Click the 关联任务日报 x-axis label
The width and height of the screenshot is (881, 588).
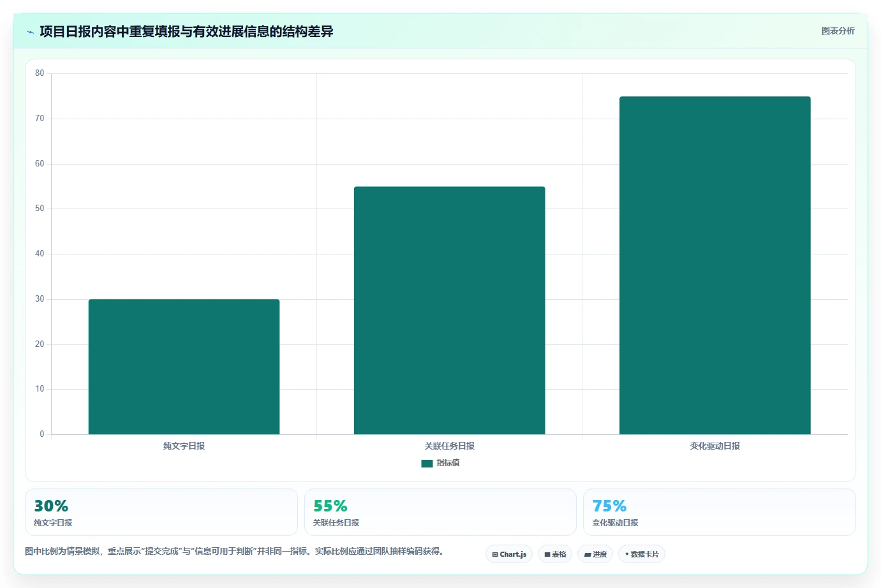pos(449,446)
